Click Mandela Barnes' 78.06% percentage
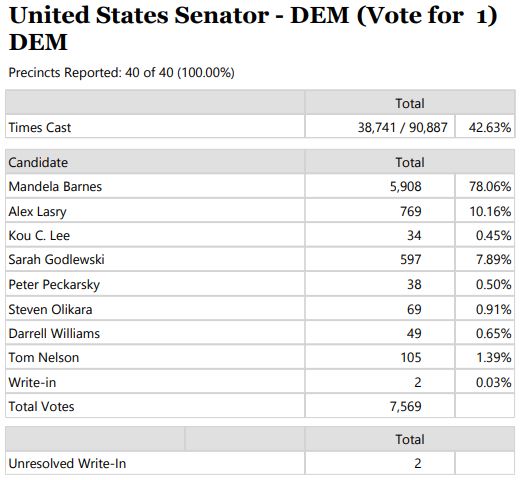Viewport: 524px width, 480px height. [x=490, y=187]
